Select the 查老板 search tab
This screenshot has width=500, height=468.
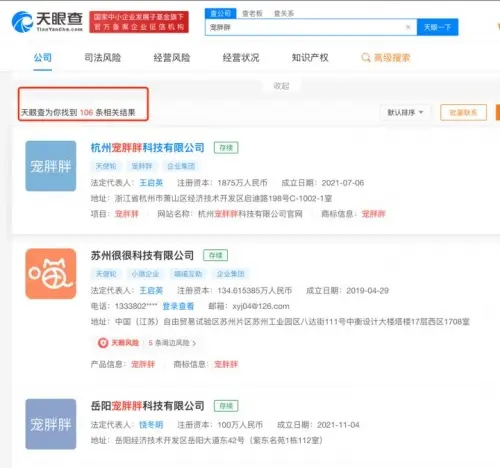click(x=252, y=14)
